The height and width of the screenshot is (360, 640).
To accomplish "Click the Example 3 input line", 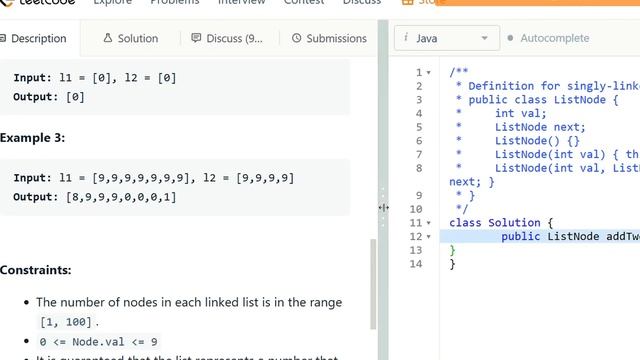I will pos(153,178).
